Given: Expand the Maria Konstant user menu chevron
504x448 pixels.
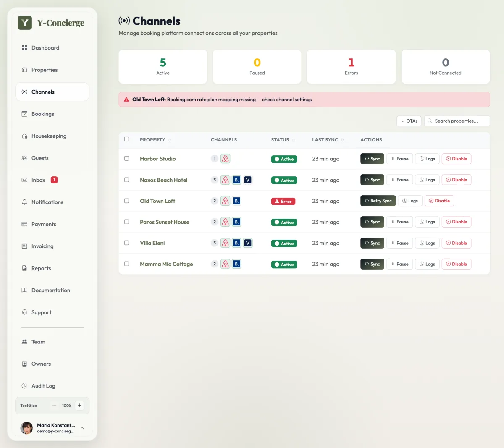Looking at the screenshot, I should (x=82, y=428).
